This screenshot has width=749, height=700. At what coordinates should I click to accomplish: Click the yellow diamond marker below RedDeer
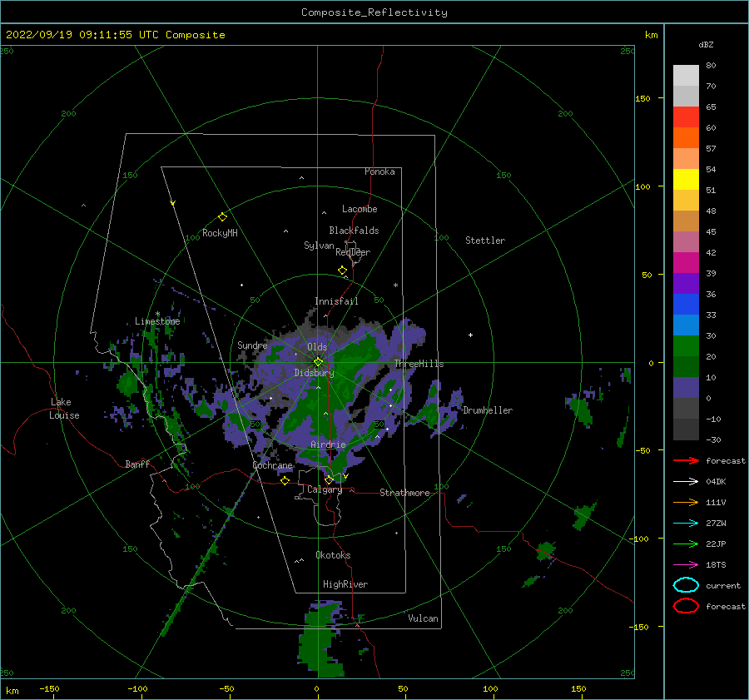(x=343, y=271)
